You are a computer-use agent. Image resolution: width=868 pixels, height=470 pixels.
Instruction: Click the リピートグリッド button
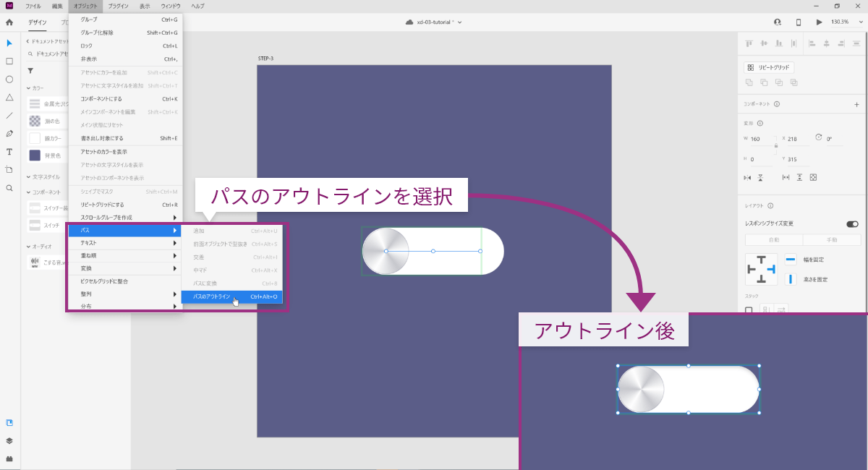(x=769, y=67)
